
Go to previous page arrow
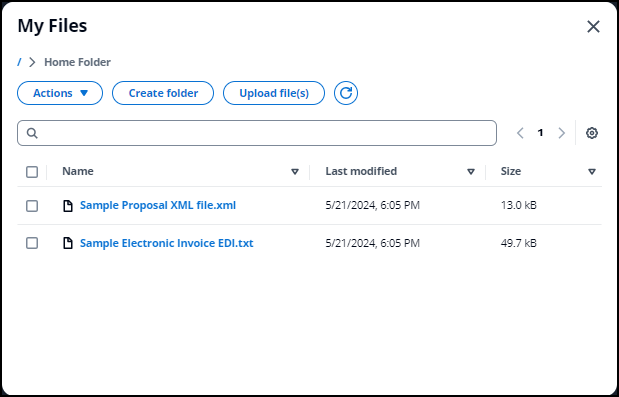pos(520,133)
